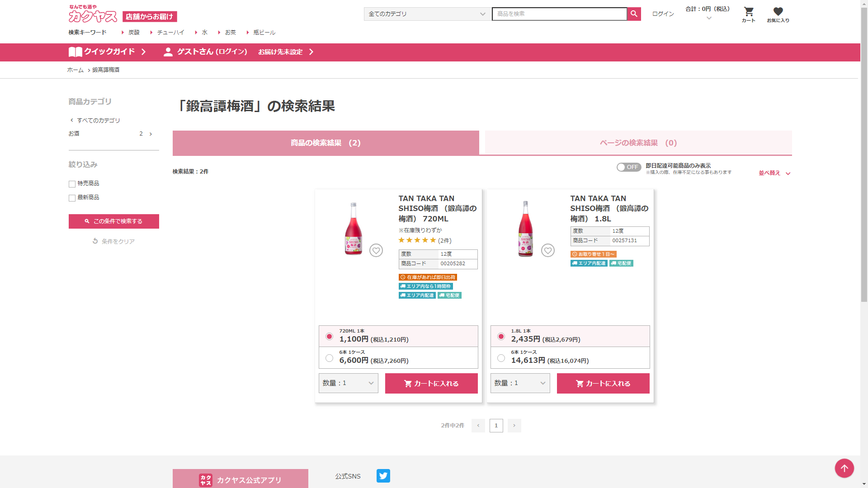Check the 最新商品 checkbox
This screenshot has height=488, width=868.
[72, 198]
